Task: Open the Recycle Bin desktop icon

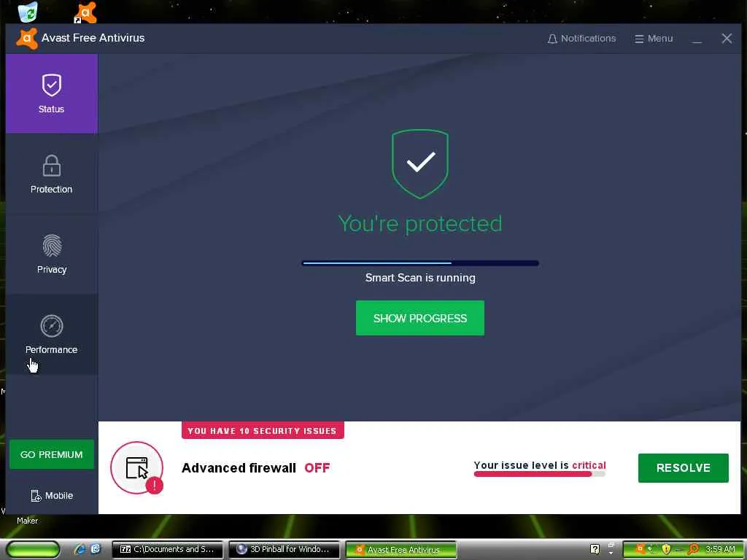Action: [x=28, y=12]
